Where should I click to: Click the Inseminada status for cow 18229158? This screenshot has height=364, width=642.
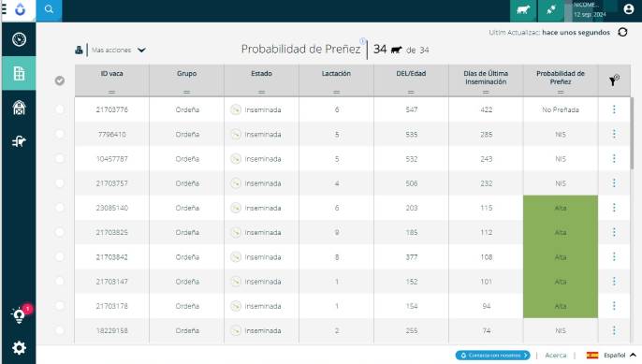(255, 330)
